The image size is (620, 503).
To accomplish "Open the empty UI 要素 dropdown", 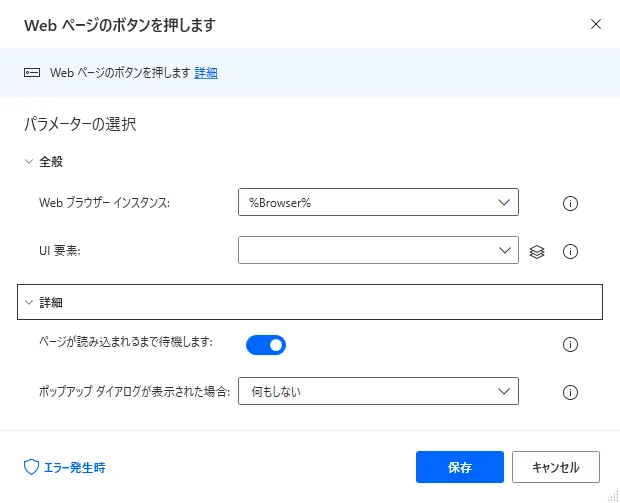I will tap(378, 250).
